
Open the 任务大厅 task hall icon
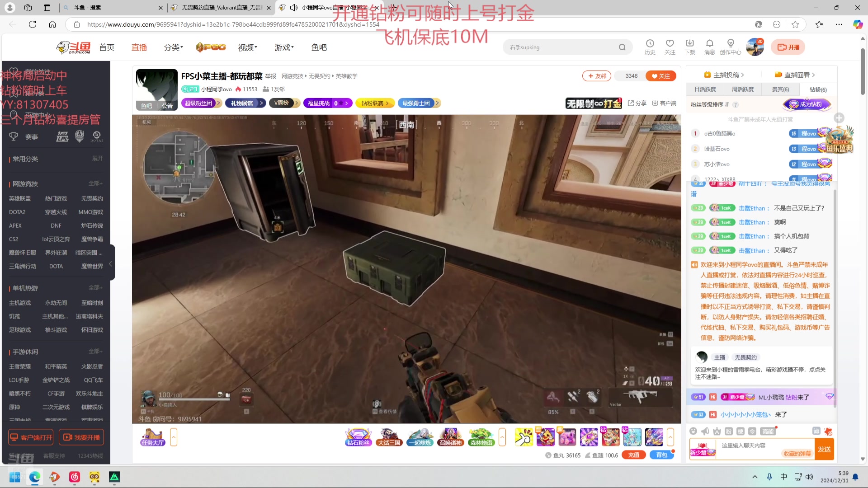[x=152, y=437]
